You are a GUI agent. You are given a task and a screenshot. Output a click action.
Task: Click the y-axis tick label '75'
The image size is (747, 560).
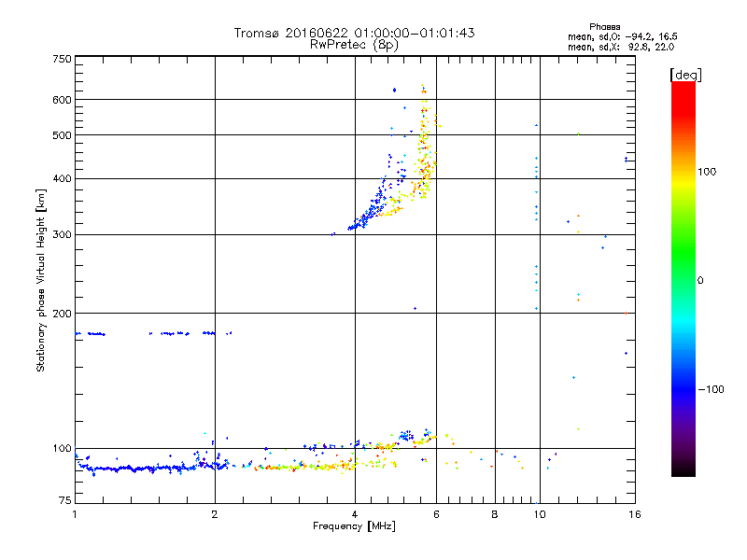pos(65,500)
